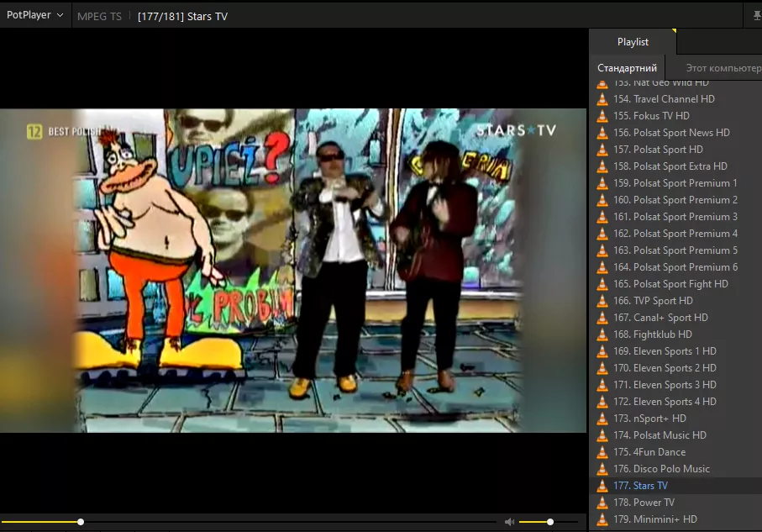Select playlist item '173. nSport+ HD'
The height and width of the screenshot is (532, 762).
point(675,419)
